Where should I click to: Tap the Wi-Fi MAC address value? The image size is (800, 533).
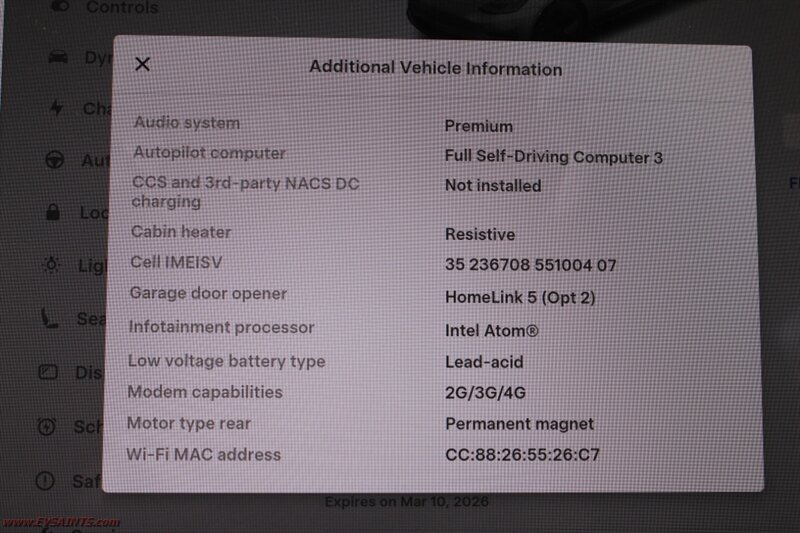click(522, 454)
